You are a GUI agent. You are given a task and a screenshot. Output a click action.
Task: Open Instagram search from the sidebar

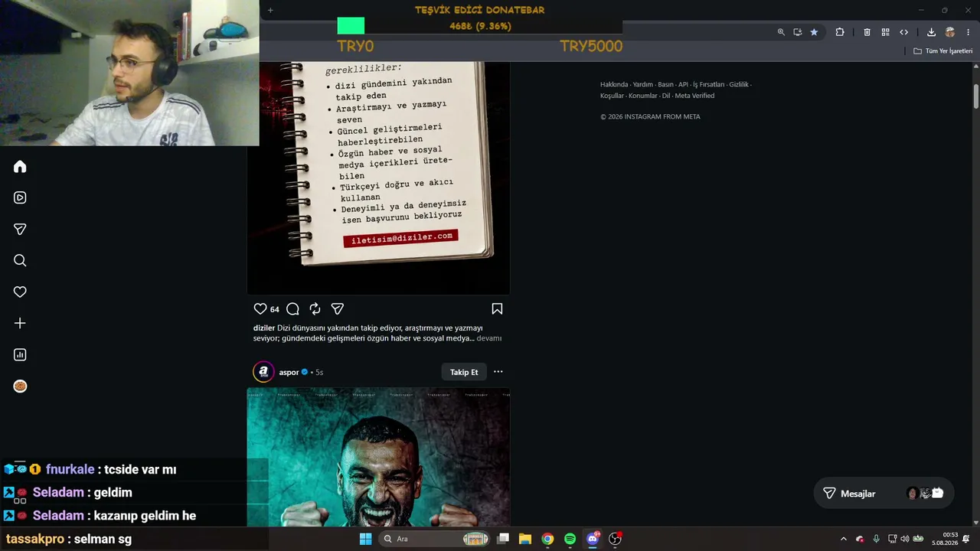20,260
